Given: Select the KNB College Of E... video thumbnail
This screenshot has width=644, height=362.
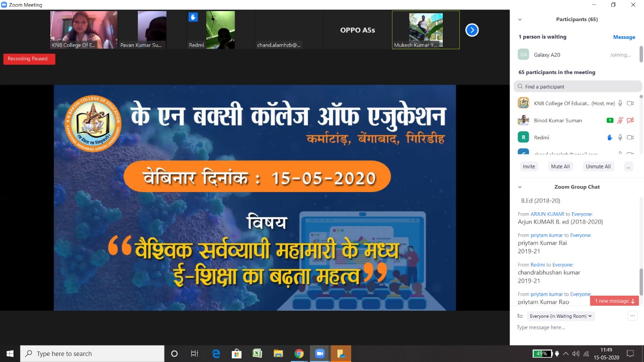Looking at the screenshot, I should (x=84, y=30).
